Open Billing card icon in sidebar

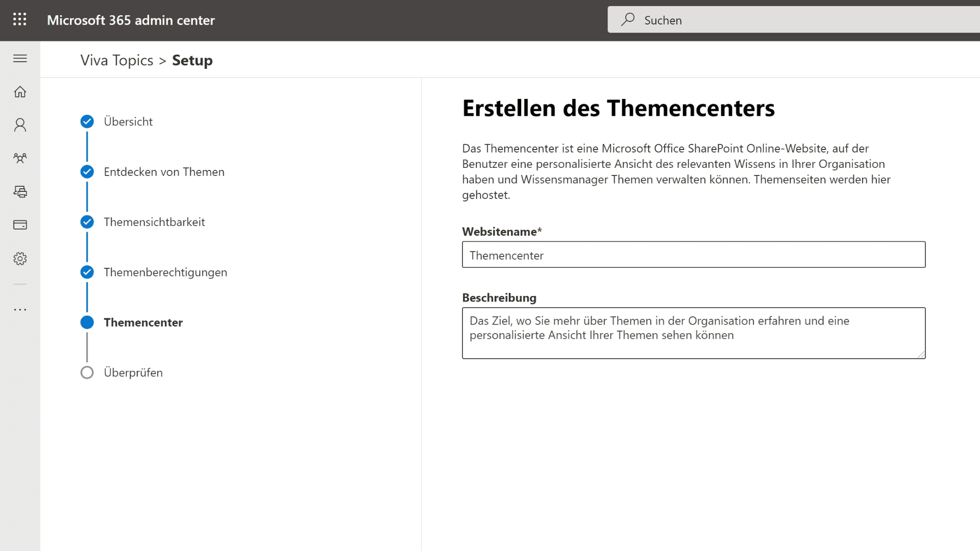click(x=20, y=224)
